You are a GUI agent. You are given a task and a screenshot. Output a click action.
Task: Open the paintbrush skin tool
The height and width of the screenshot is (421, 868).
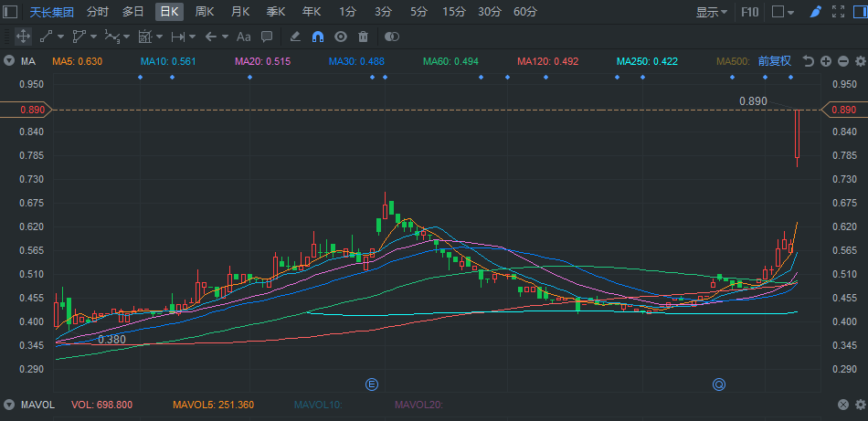(x=815, y=12)
